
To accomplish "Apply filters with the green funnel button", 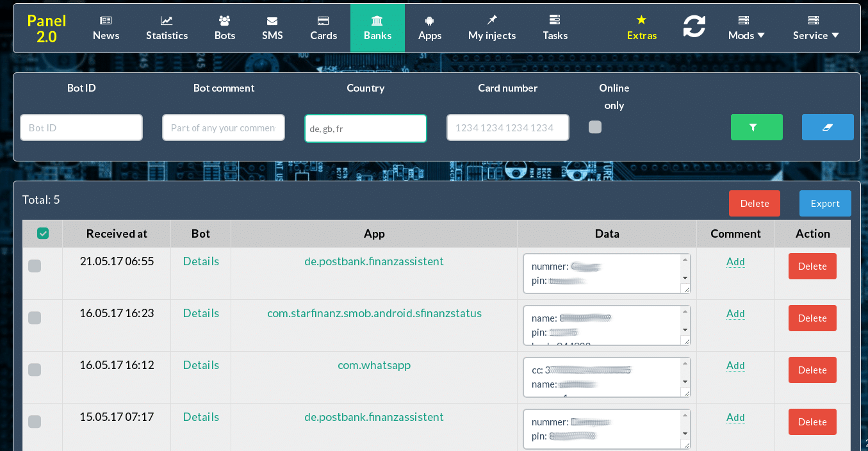I will tap(757, 127).
